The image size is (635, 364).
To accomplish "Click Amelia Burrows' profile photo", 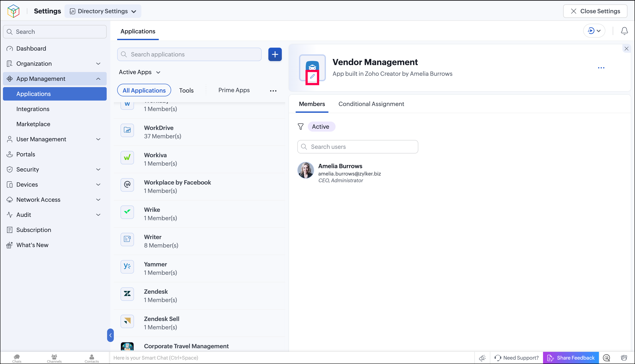I will point(306,170).
